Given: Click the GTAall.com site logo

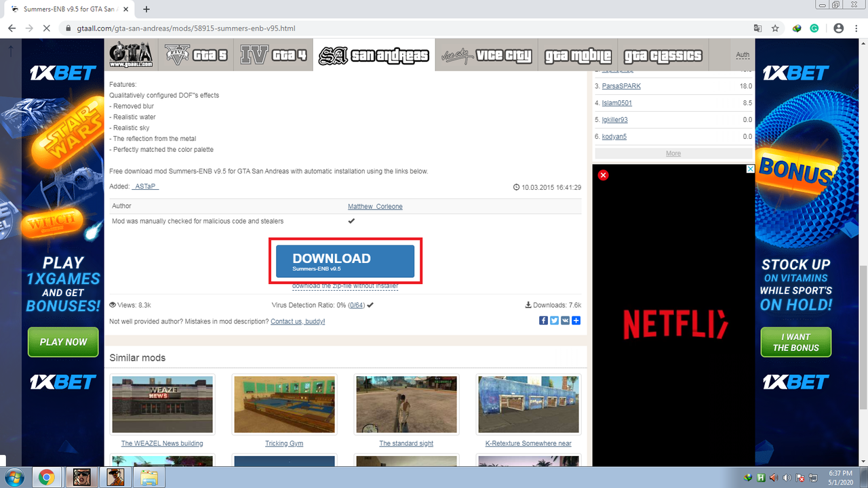Looking at the screenshot, I should point(131,56).
